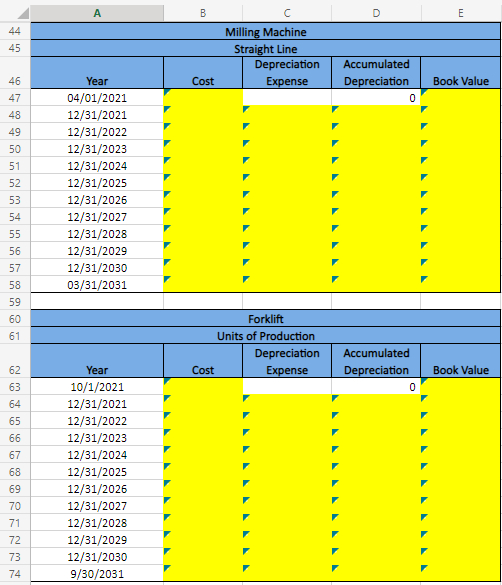Click the Year header in row 46

tap(97, 73)
